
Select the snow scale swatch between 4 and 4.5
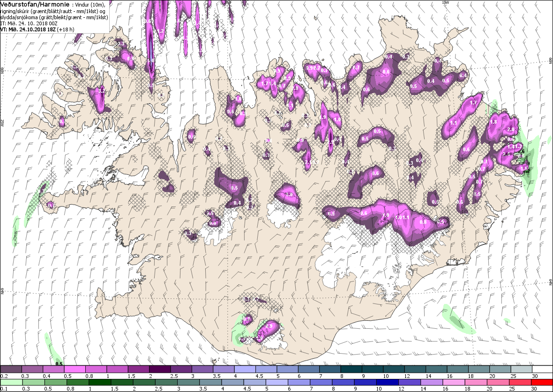pyautogui.click(x=245, y=370)
